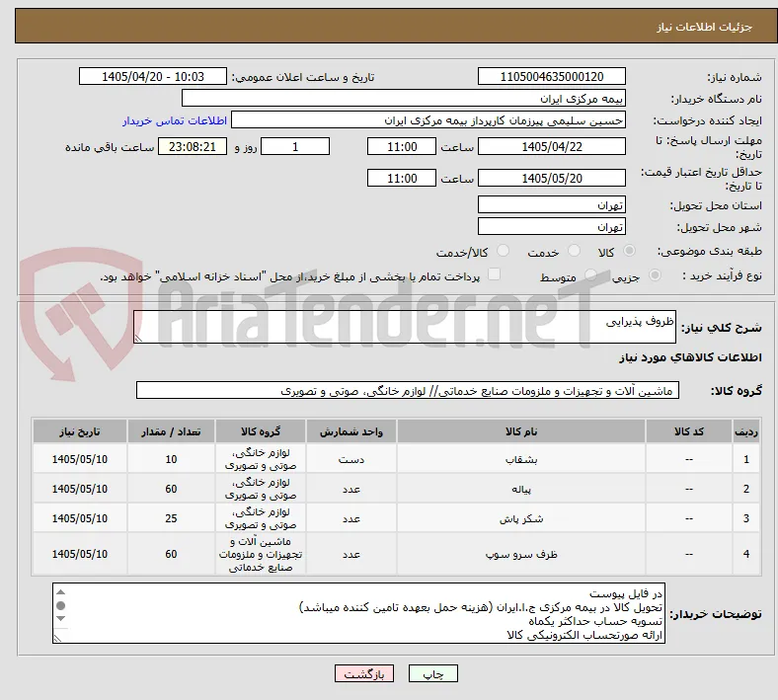Toggle the اسناد خزانه اسلامی payment checkbox

coord(495,274)
